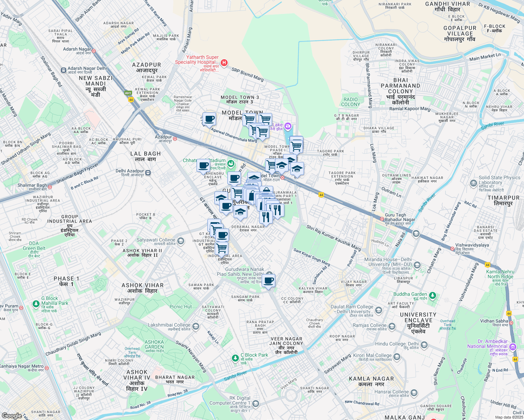Open the fork-and-knife marker nearest Derawal Nagar label

pyautogui.click(x=266, y=217)
